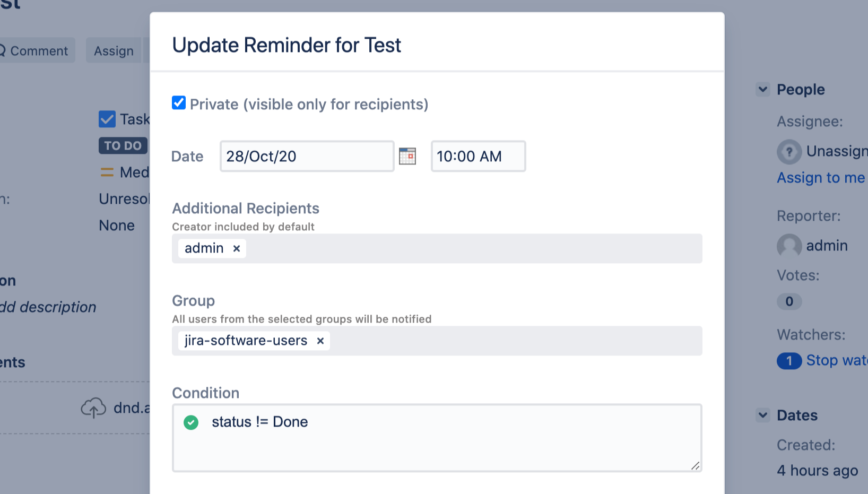868x494 pixels.
Task: Click the reminder Date input field
Action: point(307,156)
